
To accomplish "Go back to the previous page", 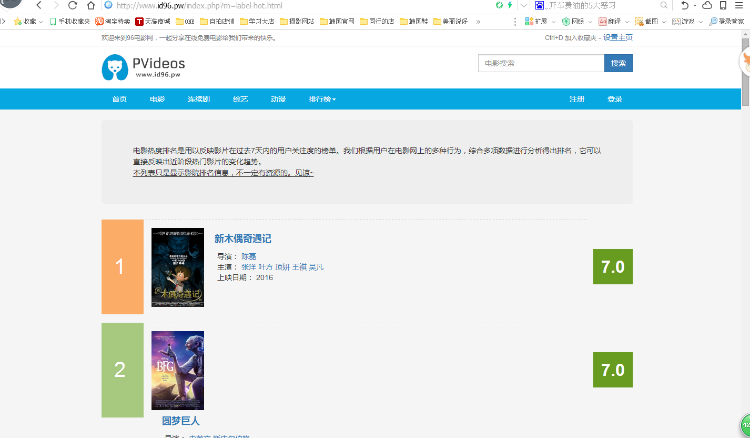I will 39,5.
